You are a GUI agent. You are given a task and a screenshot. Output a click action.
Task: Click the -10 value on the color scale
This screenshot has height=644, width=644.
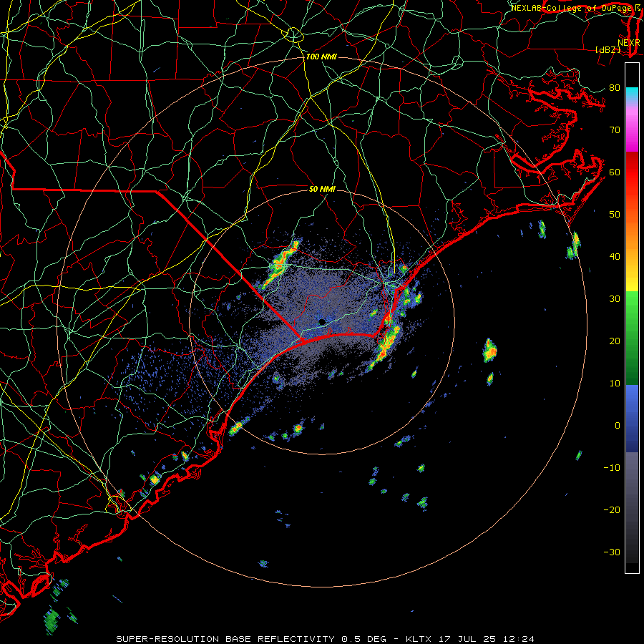click(612, 468)
